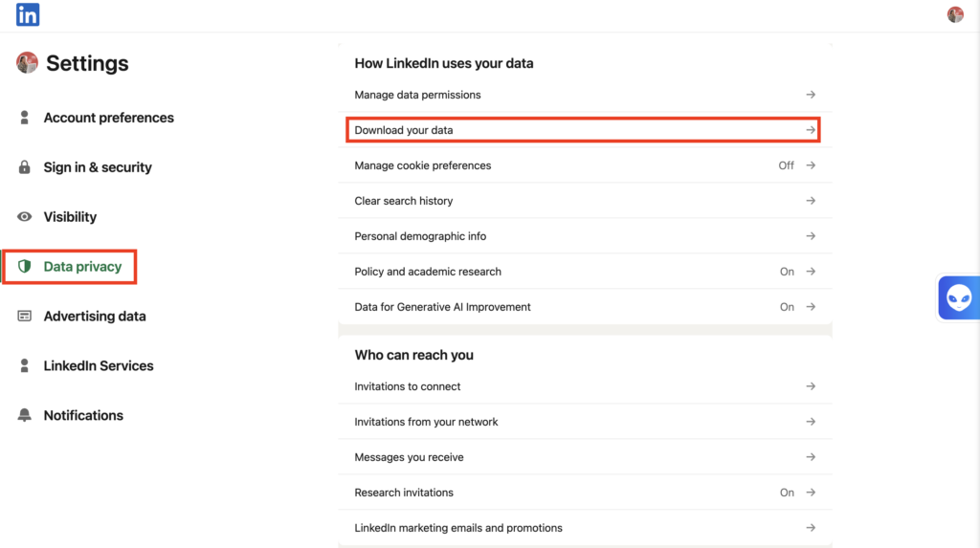This screenshot has height=548, width=980.
Task: Open Download your data
Action: click(585, 130)
